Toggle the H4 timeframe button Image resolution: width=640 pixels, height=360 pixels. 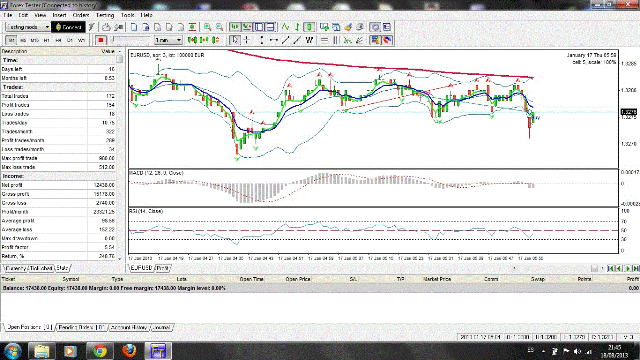point(58,40)
